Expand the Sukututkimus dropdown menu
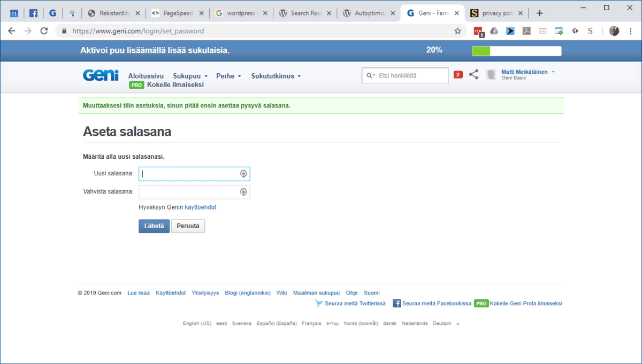Image resolution: width=642 pixels, height=364 pixels. click(x=276, y=76)
